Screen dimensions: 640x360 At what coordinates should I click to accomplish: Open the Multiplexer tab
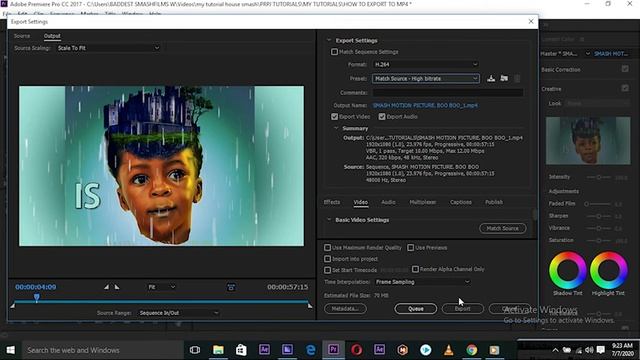pos(423,202)
